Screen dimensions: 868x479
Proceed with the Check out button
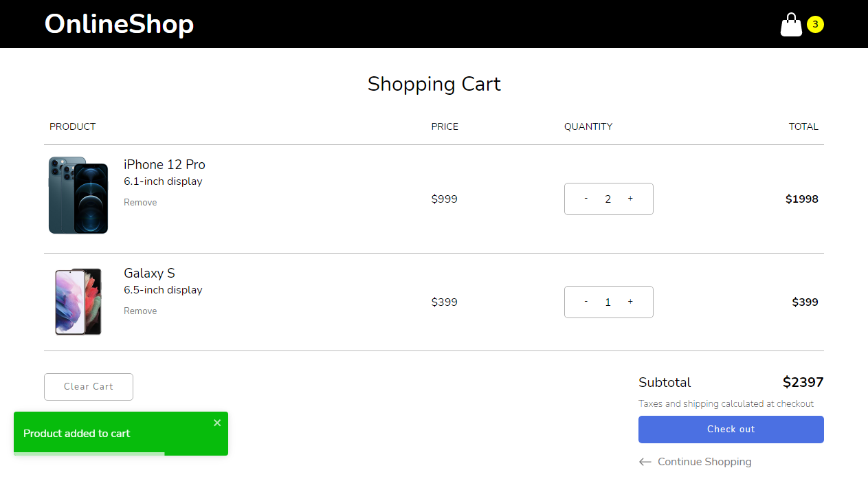(x=731, y=430)
